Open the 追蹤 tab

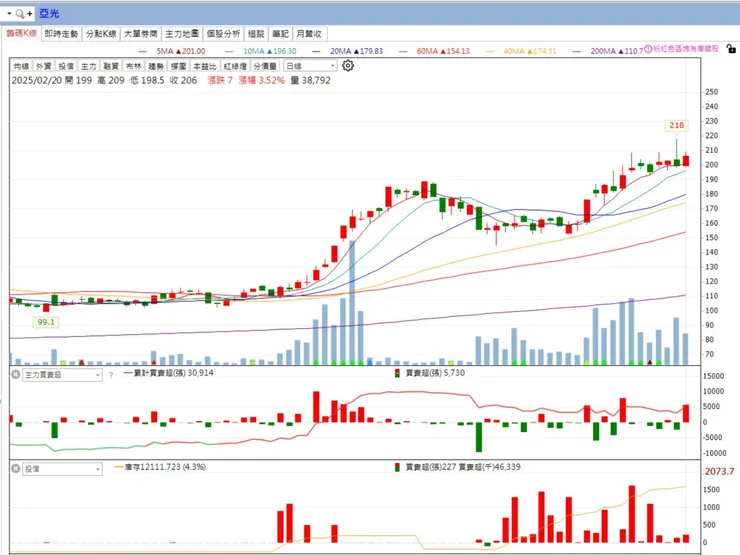[256, 34]
